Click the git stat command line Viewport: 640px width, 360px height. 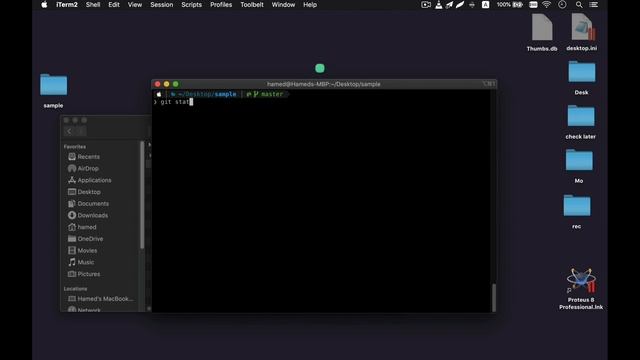pyautogui.click(x=174, y=102)
